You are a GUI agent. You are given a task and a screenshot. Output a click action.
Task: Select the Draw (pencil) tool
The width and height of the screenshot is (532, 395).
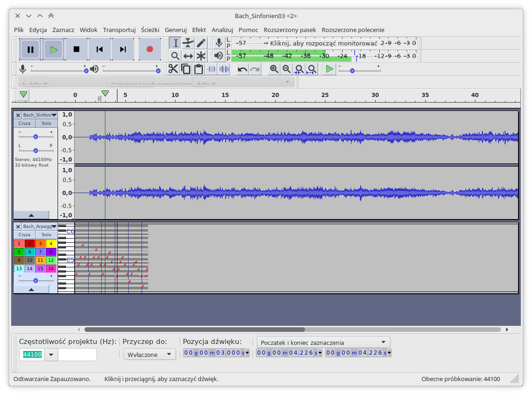(x=201, y=43)
